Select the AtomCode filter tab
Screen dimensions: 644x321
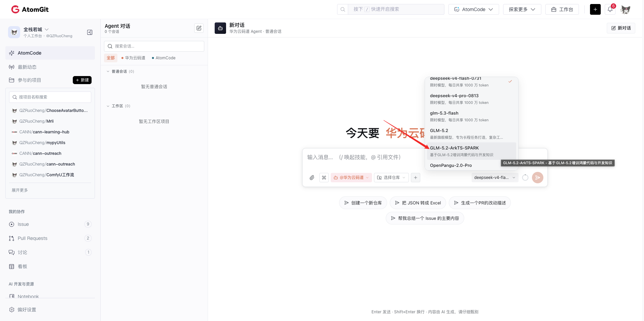(x=164, y=58)
